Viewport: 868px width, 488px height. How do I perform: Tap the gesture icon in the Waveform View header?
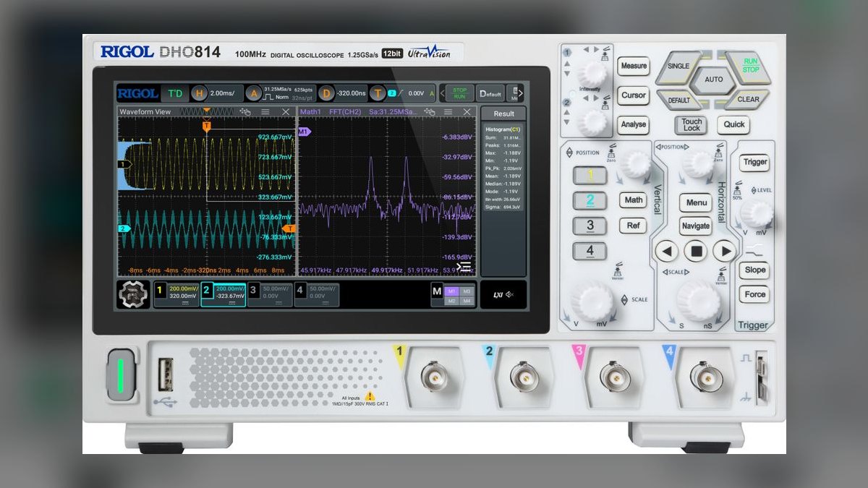point(245,111)
